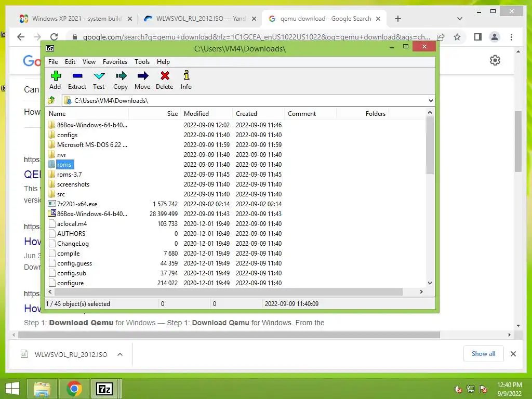532x399 pixels.
Task: Reload the Chrome page
Action: pos(54,37)
